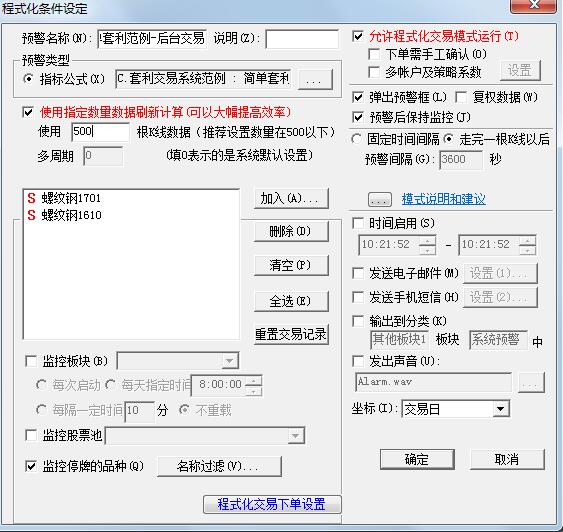Click the 设置(1)... email button
Viewport: 563px width, 532px height.
pyautogui.click(x=501, y=274)
